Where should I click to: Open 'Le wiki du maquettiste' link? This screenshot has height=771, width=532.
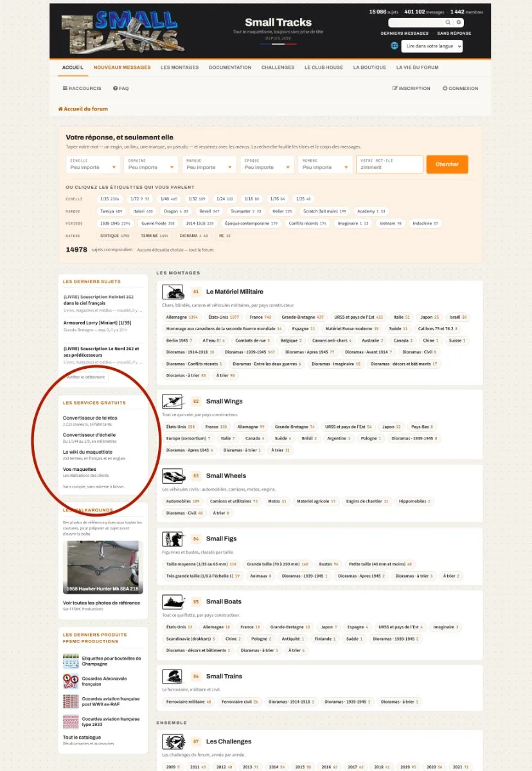(87, 452)
